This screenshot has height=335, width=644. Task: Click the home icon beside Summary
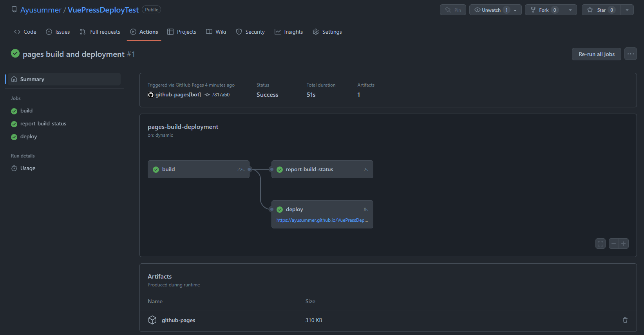[x=14, y=79]
